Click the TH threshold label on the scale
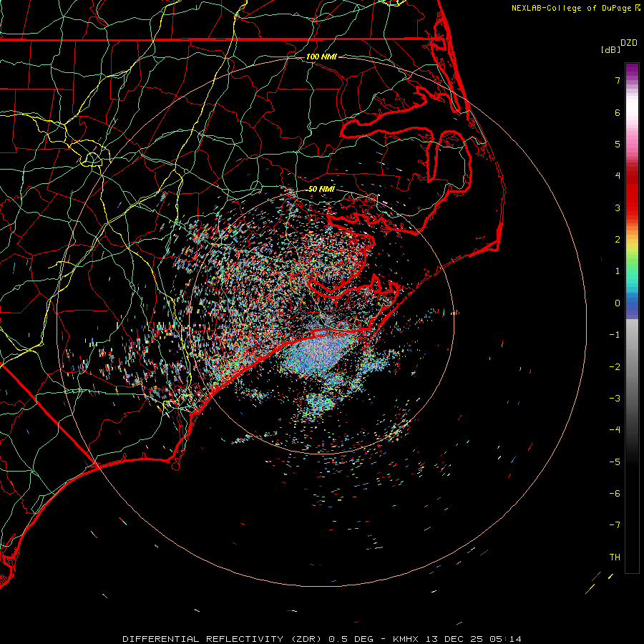Screen dimensions: 644x644 615,557
